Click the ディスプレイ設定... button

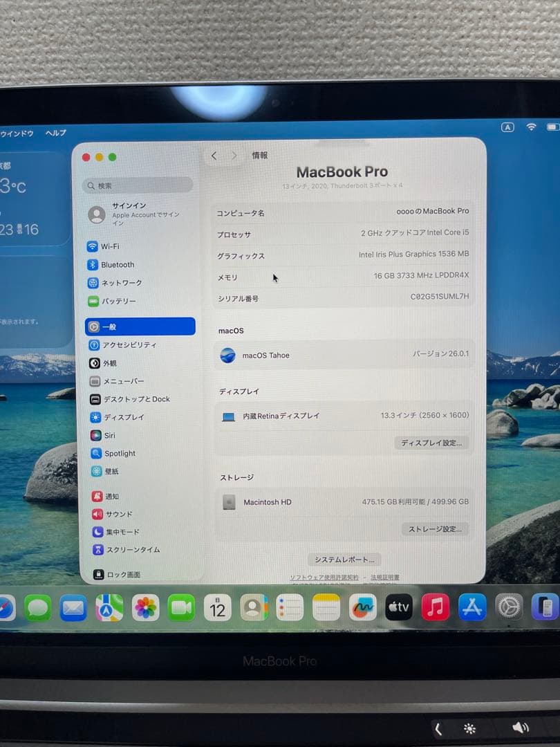pyautogui.click(x=431, y=443)
